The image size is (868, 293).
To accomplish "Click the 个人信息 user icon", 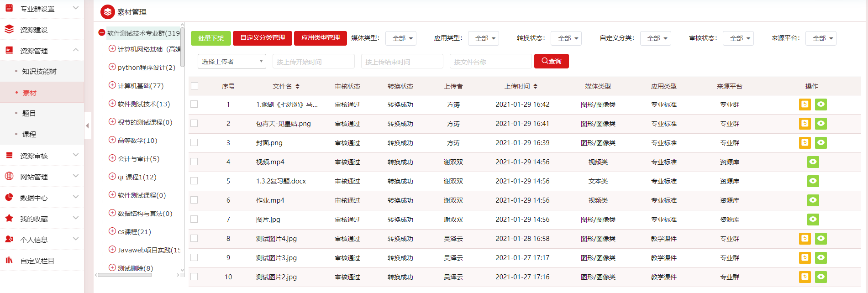I will [9, 239].
